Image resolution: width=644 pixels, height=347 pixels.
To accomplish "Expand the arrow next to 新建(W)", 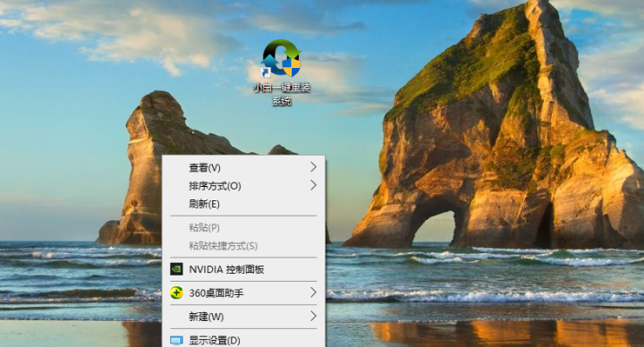I will point(313,317).
